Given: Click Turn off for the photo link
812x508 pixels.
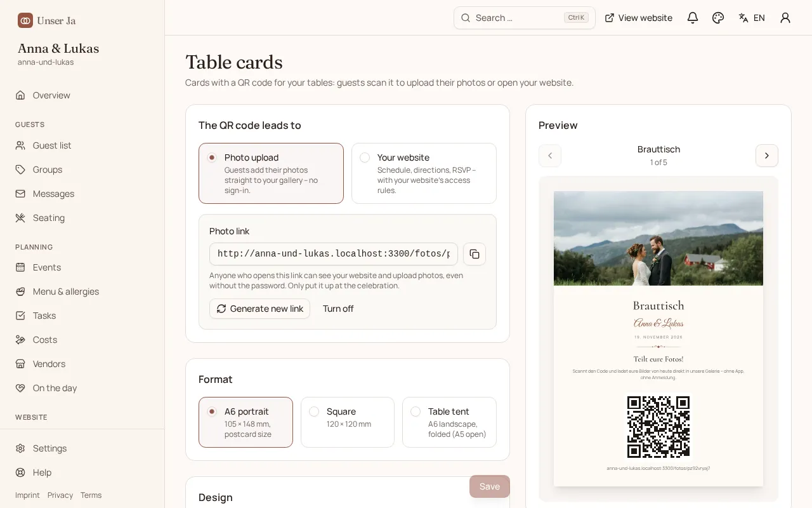Looking at the screenshot, I should pos(338,309).
